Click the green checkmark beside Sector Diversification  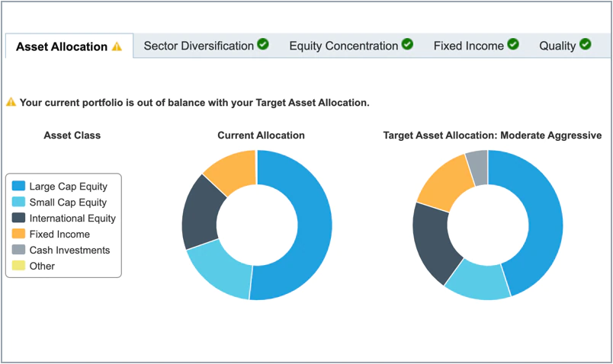[263, 45]
